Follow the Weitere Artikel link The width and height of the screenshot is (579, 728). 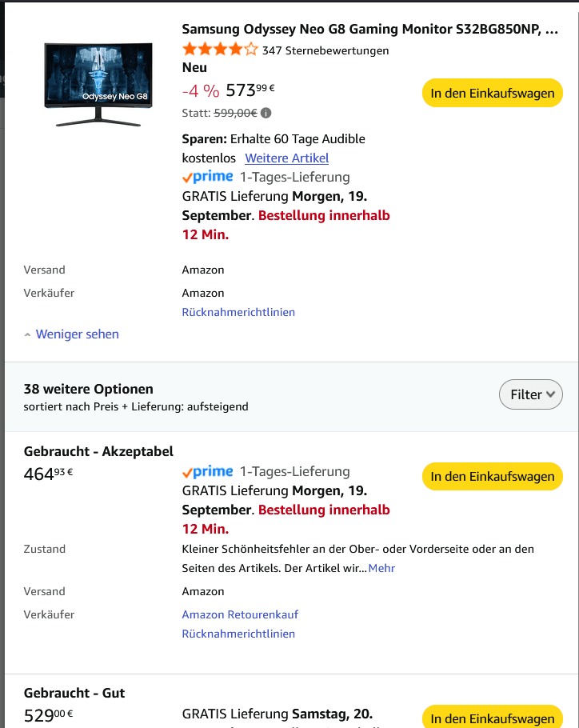click(286, 158)
